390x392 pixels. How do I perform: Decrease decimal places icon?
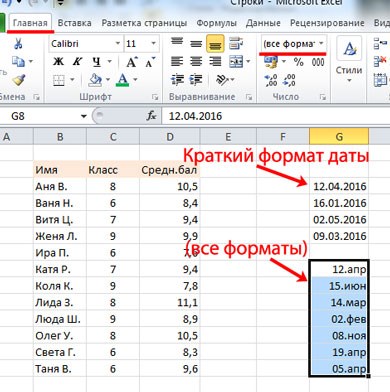tap(289, 80)
